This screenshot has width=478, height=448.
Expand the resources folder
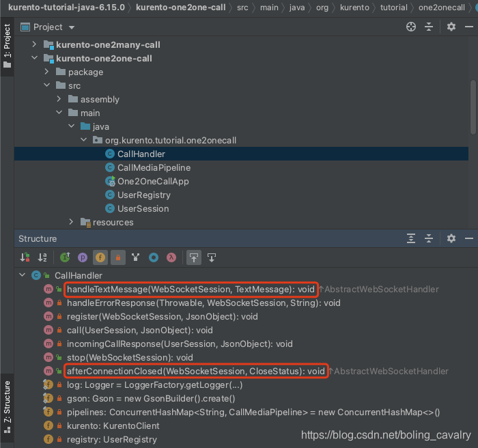(71, 222)
